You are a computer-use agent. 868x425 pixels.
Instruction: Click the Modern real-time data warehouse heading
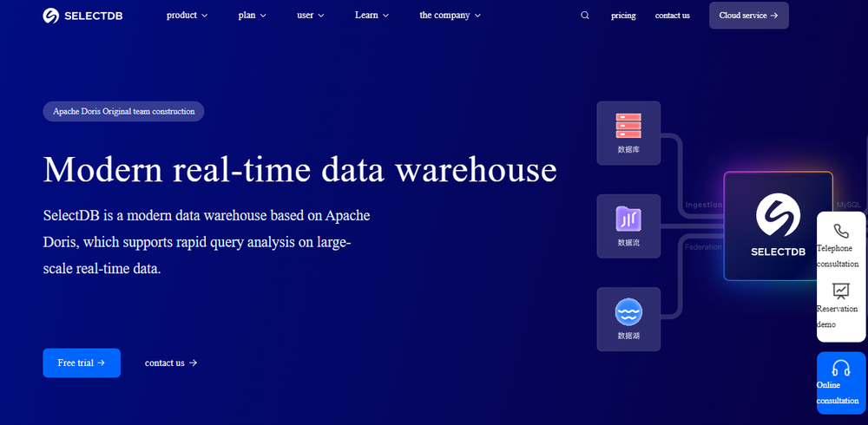pos(299,169)
